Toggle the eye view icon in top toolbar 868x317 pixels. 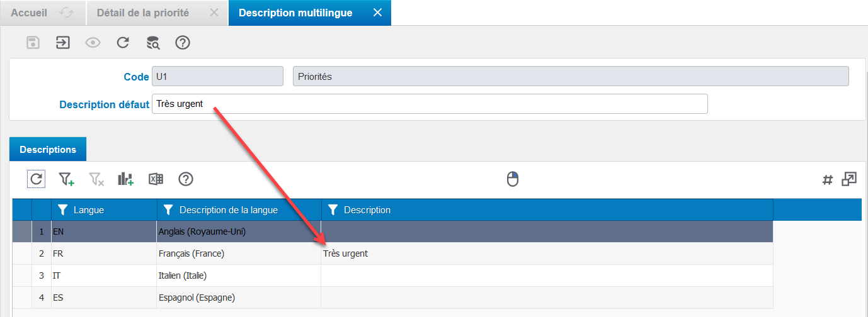tap(93, 43)
